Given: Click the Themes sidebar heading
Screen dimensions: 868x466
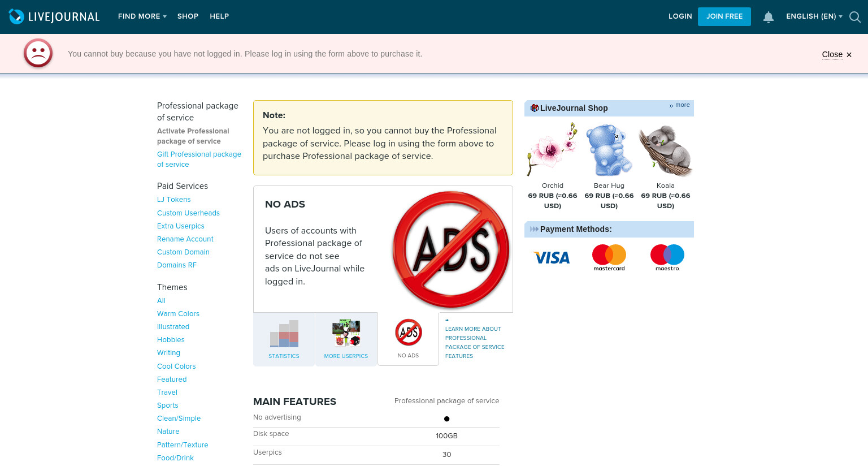Looking at the screenshot, I should 172,287.
